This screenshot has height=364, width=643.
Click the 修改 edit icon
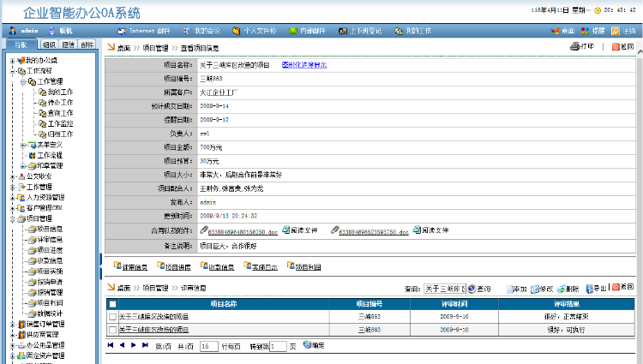click(535, 289)
